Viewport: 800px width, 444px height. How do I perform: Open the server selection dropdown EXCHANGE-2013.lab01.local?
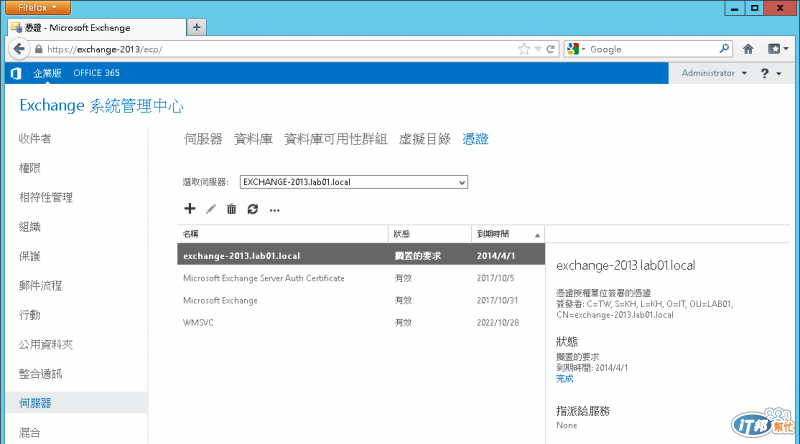tap(354, 182)
